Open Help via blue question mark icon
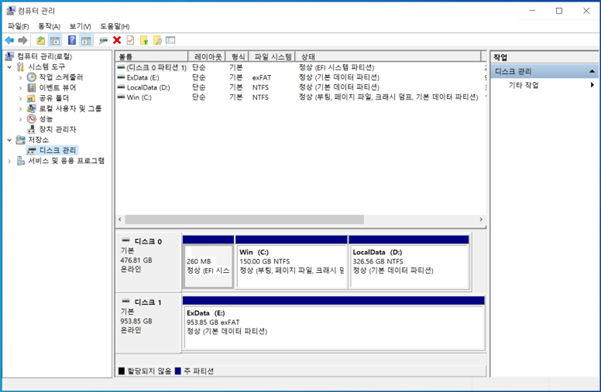 (72, 40)
